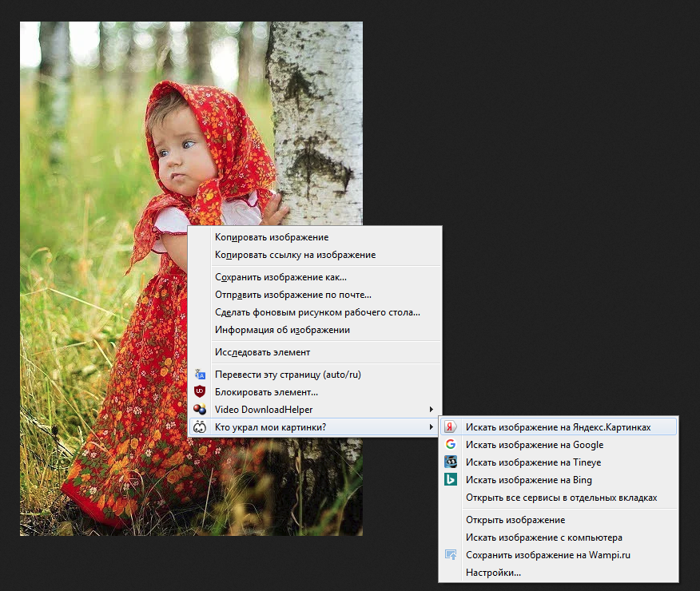Select 'Сохранить изображение как…'

(315, 277)
